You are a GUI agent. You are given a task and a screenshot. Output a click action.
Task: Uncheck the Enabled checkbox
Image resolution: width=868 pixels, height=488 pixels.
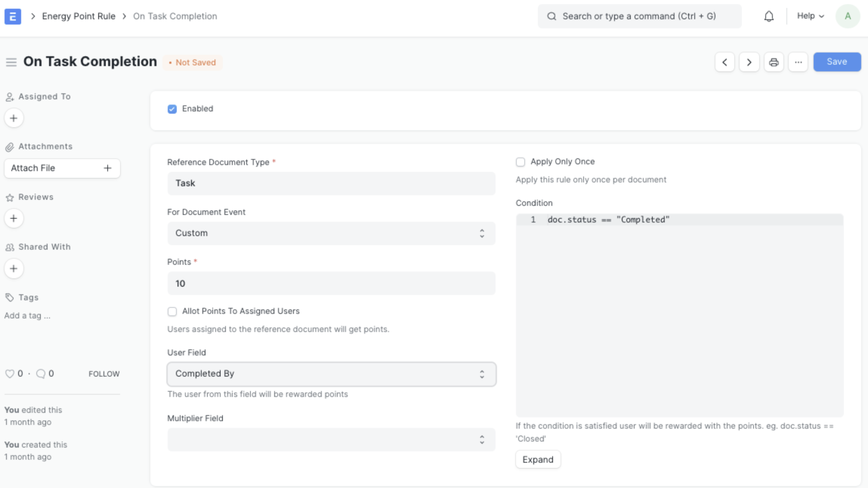[x=172, y=109]
